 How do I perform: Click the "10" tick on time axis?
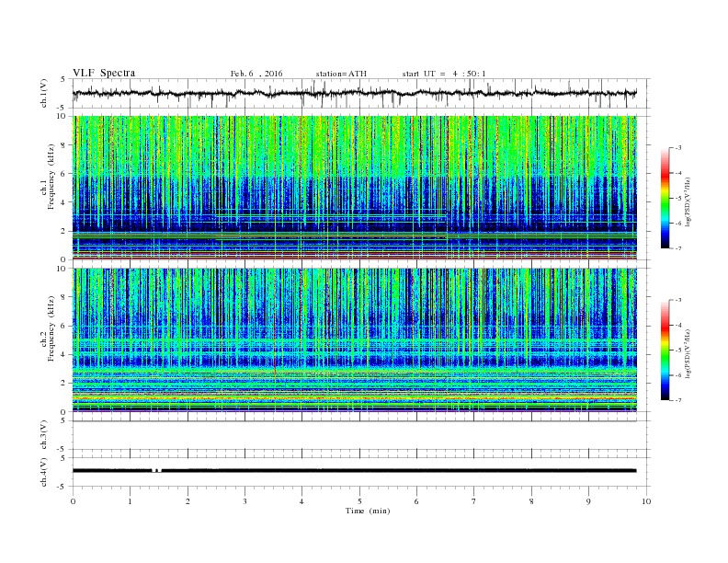click(x=646, y=501)
